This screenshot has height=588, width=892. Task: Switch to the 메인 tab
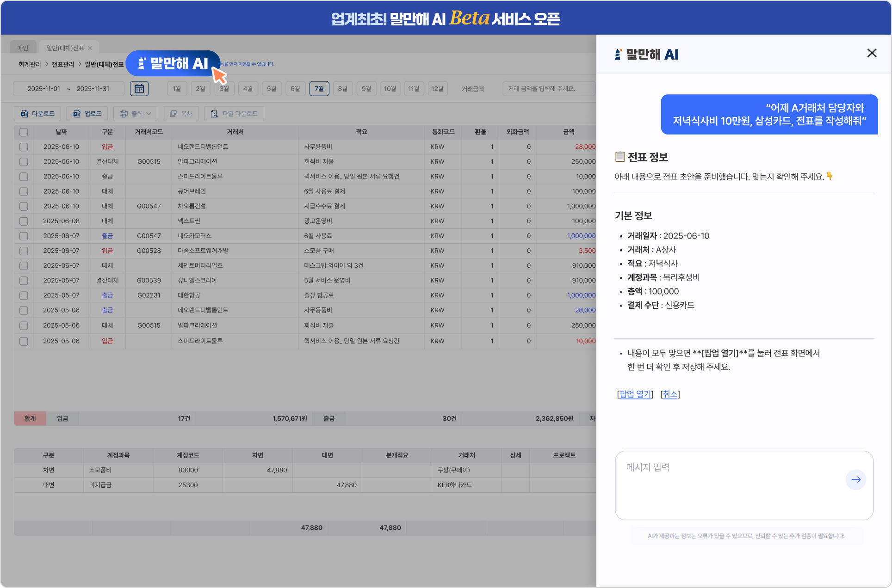coord(23,48)
